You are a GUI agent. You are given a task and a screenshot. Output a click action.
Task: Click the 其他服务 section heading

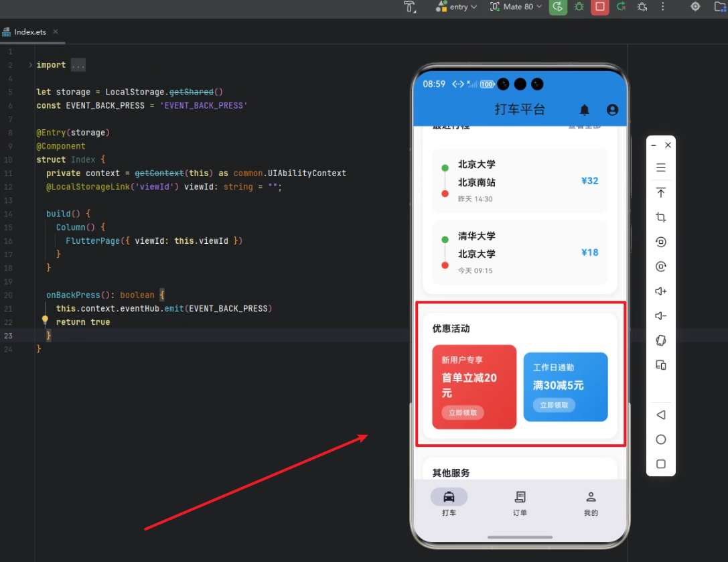click(451, 473)
